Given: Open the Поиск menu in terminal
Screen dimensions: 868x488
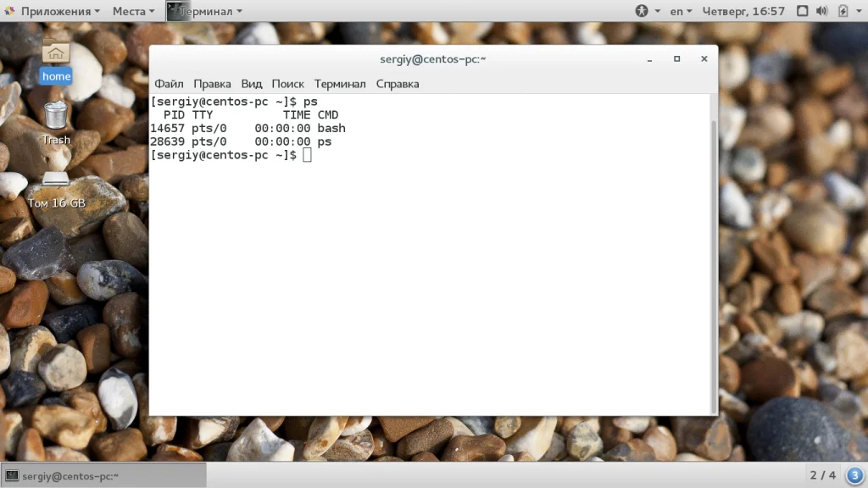Looking at the screenshot, I should (288, 84).
